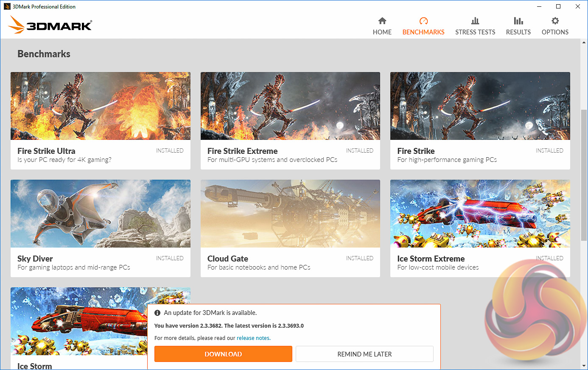Click 'For basic notebooks and home PCs'

coord(259,267)
